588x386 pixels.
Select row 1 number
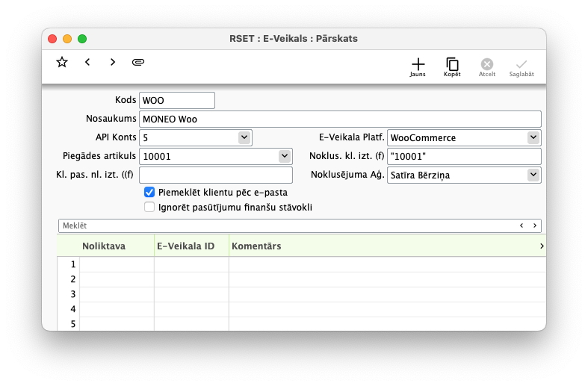coord(72,264)
